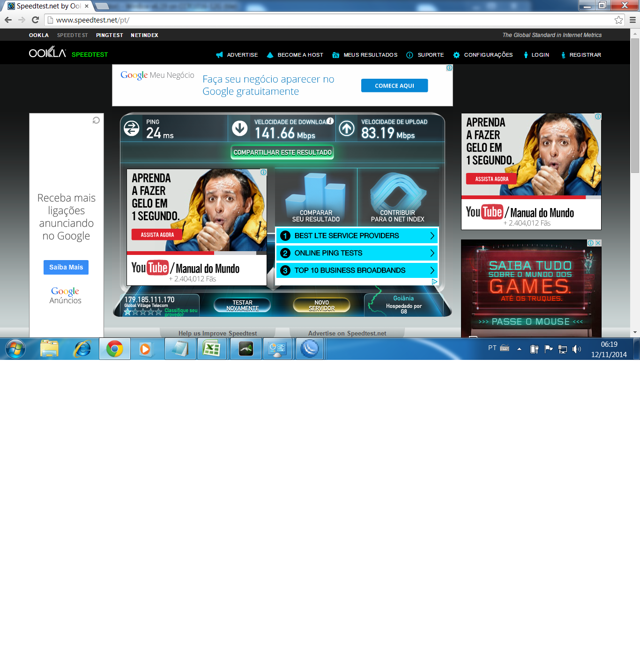Open Windows Media Player taskbar icon
This screenshot has height=672, width=640.
coord(146,349)
